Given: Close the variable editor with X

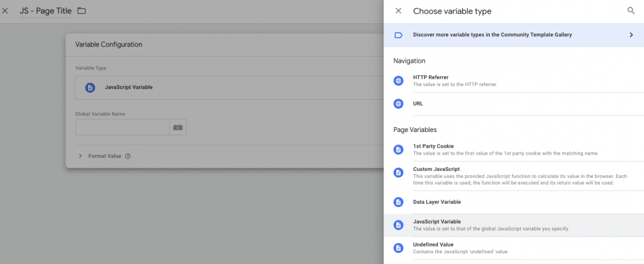Looking at the screenshot, I should 6,11.
